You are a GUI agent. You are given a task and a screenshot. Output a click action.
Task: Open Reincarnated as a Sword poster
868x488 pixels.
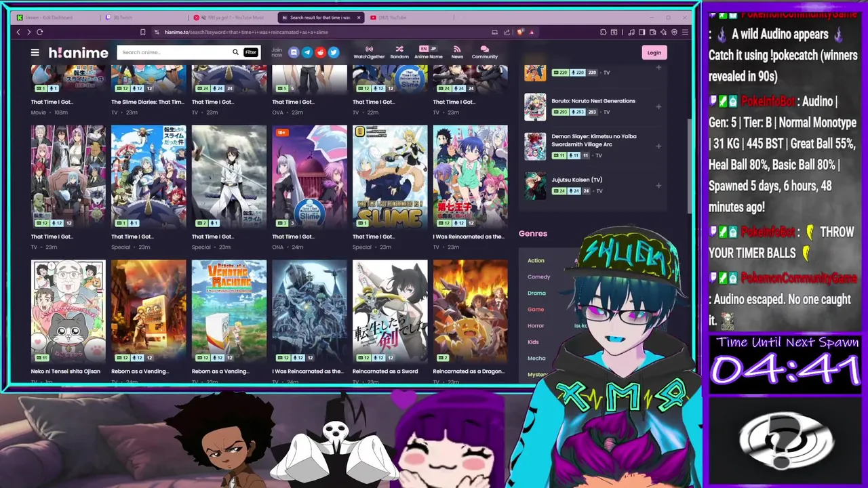click(x=390, y=311)
